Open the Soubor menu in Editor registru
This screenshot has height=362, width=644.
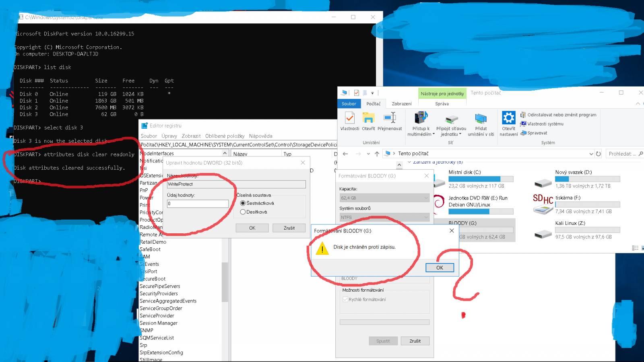pyautogui.click(x=149, y=136)
